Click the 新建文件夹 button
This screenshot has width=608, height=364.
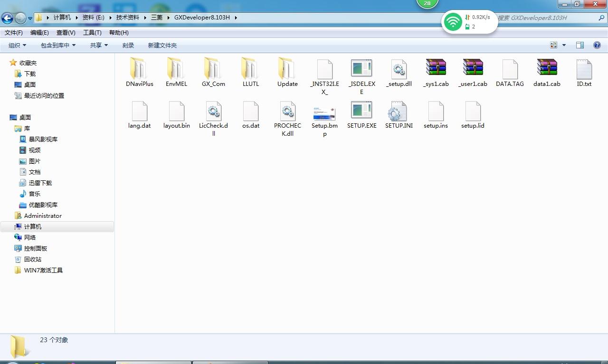click(x=162, y=46)
